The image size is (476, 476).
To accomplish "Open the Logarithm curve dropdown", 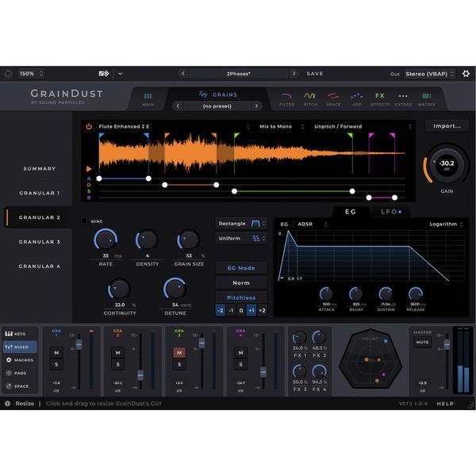I will click(x=446, y=224).
